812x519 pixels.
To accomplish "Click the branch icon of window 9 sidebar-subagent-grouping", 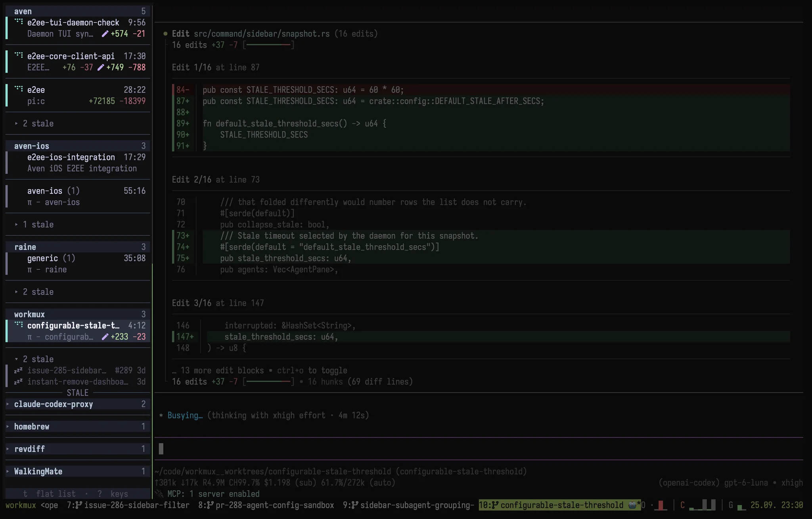I will pyautogui.click(x=355, y=505).
